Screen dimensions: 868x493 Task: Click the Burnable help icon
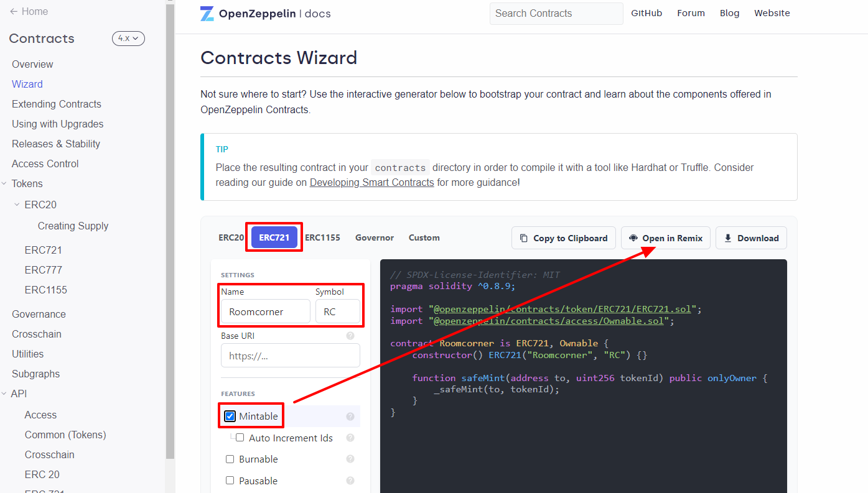click(350, 459)
